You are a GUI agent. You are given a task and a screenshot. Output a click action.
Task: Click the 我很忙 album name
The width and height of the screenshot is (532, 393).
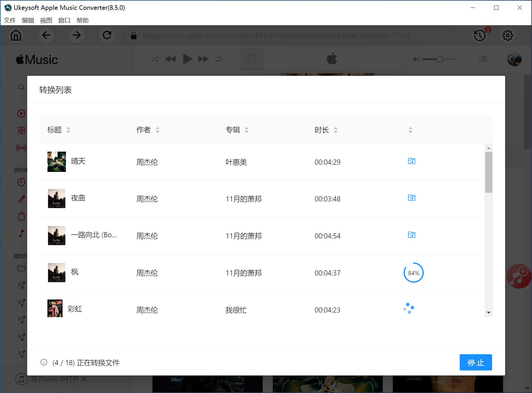tap(236, 310)
